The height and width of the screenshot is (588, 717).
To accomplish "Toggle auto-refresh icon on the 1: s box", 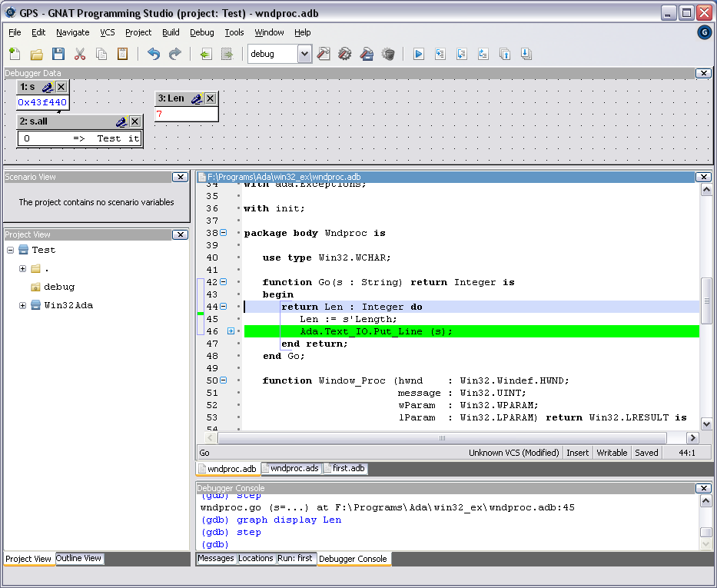I will (x=48, y=87).
